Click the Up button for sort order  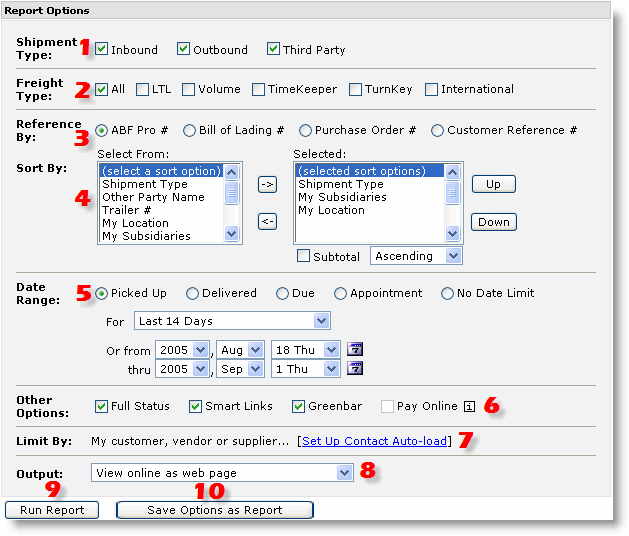click(493, 185)
